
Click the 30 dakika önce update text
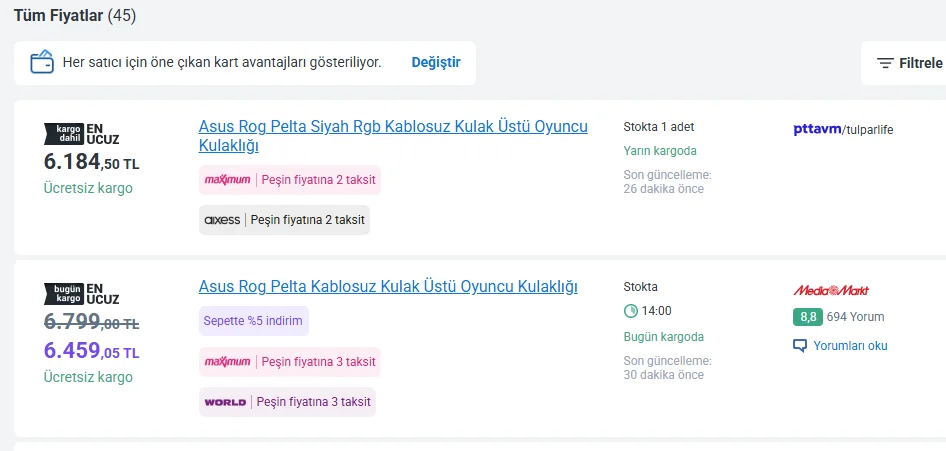tap(664, 375)
